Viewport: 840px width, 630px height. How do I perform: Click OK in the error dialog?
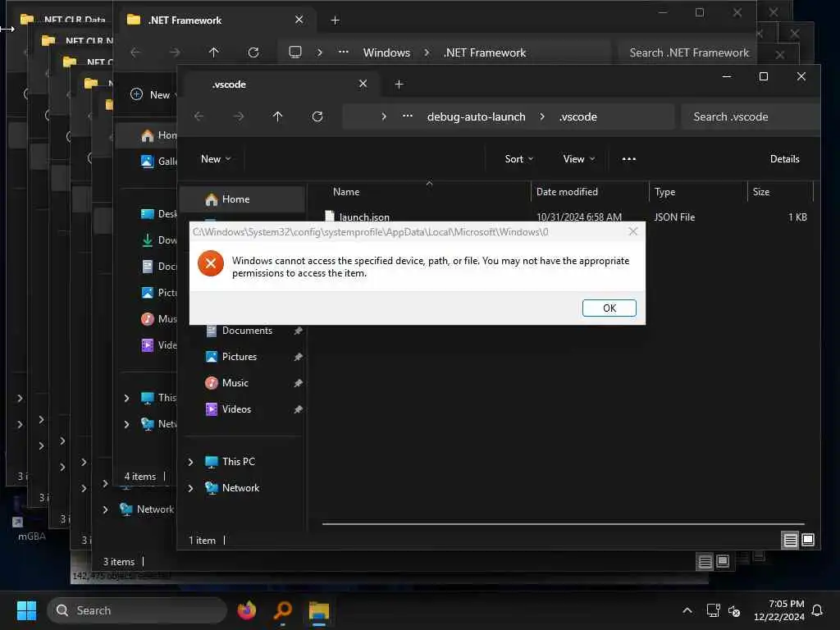[609, 308]
